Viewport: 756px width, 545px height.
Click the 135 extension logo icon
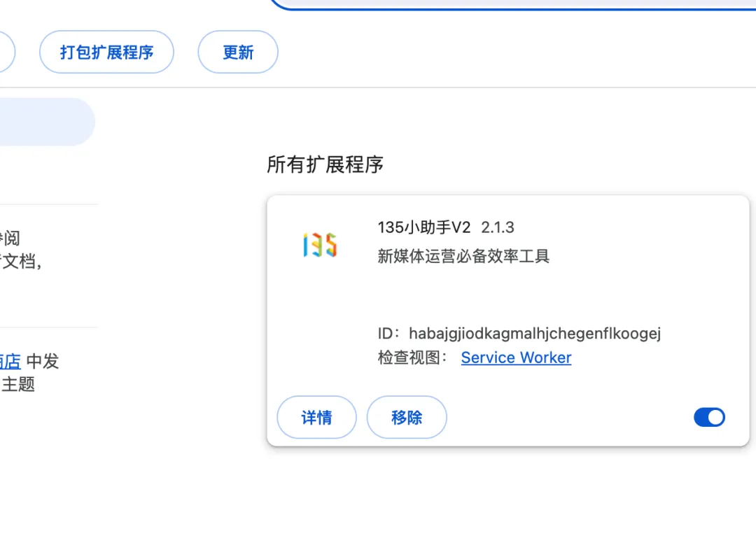click(320, 245)
